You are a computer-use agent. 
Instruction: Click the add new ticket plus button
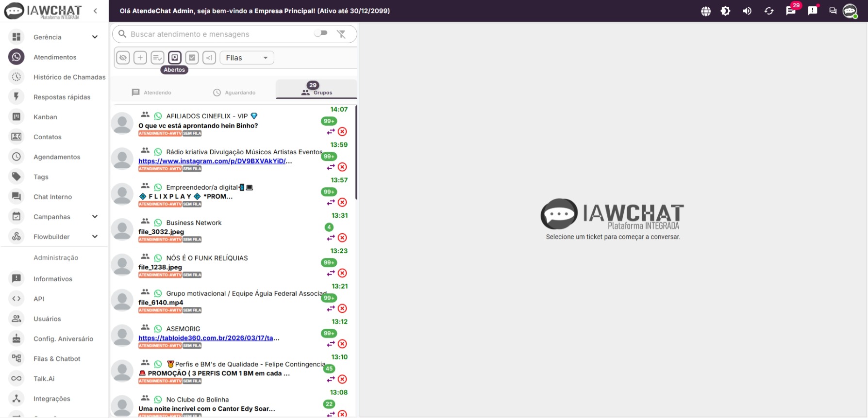tap(140, 58)
